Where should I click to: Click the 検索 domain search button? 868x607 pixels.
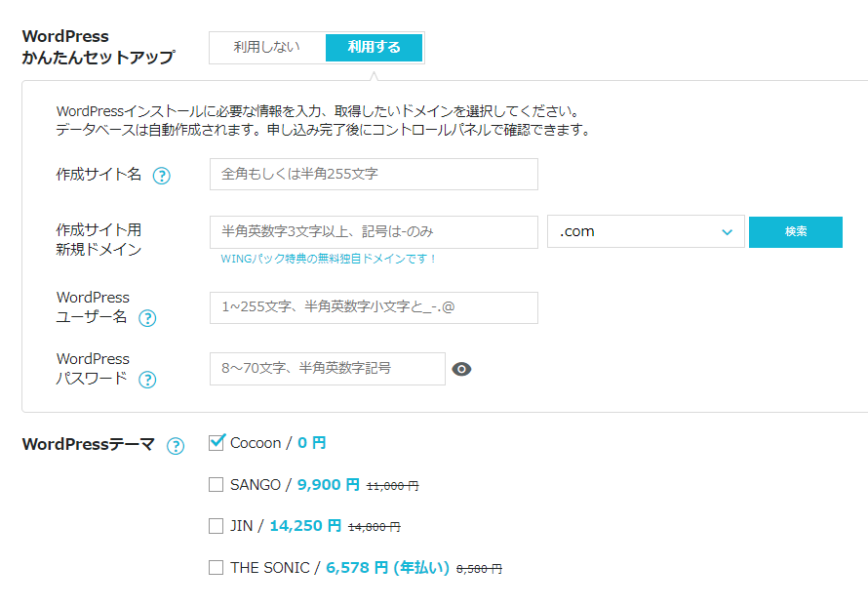coord(796,232)
